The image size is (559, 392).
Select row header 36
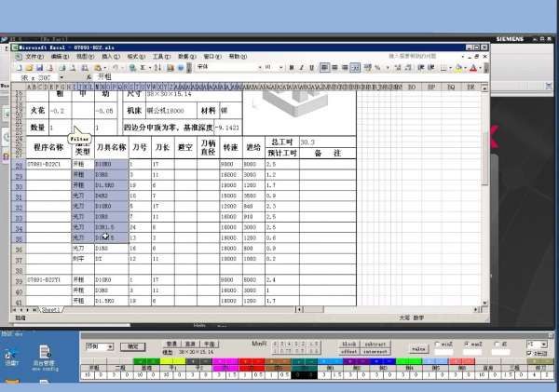point(19,250)
